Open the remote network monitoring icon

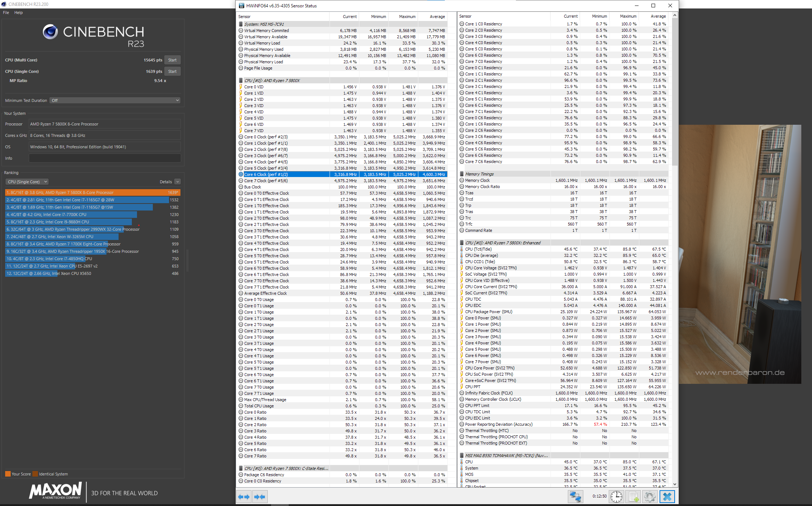pyautogui.click(x=575, y=497)
